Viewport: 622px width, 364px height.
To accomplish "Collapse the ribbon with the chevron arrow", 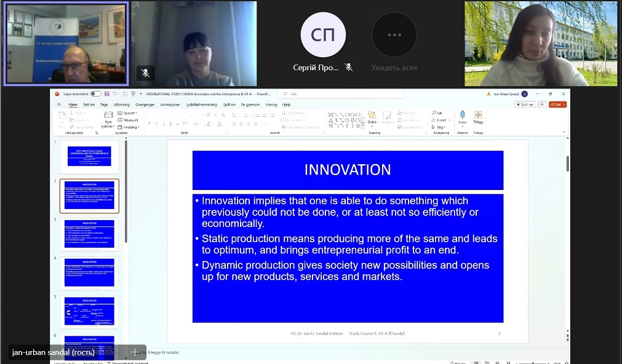I will (564, 132).
